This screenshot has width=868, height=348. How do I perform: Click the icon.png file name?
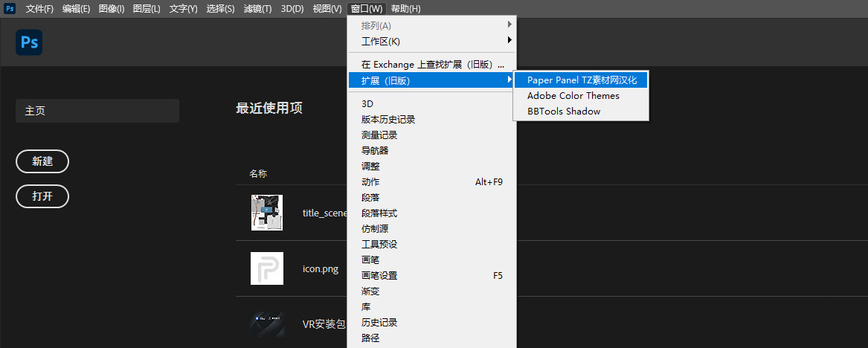(x=321, y=269)
